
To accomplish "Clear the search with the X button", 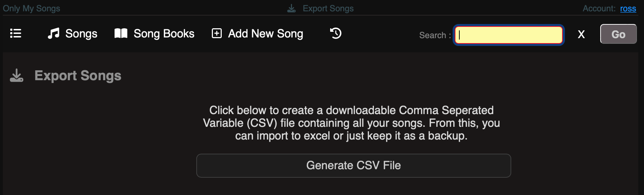I will tap(581, 34).
